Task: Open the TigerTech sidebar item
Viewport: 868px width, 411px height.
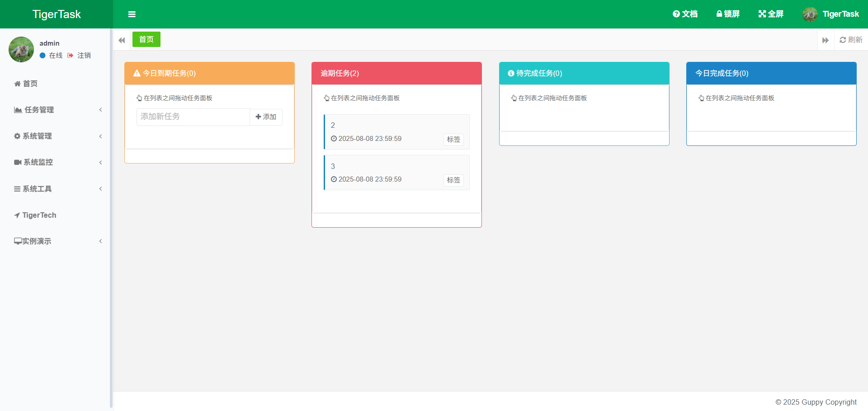Action: (39, 215)
